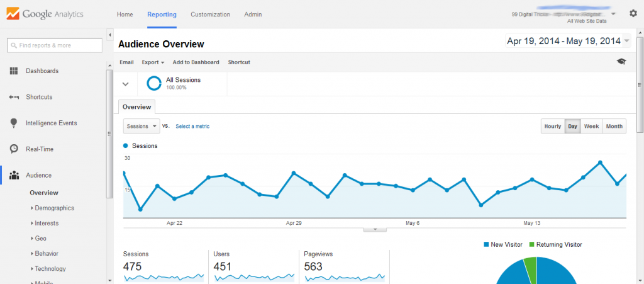Click the Shortcuts arrow icon
Screen dimensions: 644x284
point(14,97)
